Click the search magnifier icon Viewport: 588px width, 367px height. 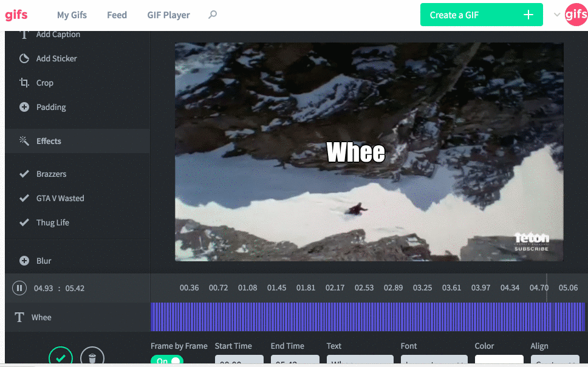pyautogui.click(x=213, y=15)
